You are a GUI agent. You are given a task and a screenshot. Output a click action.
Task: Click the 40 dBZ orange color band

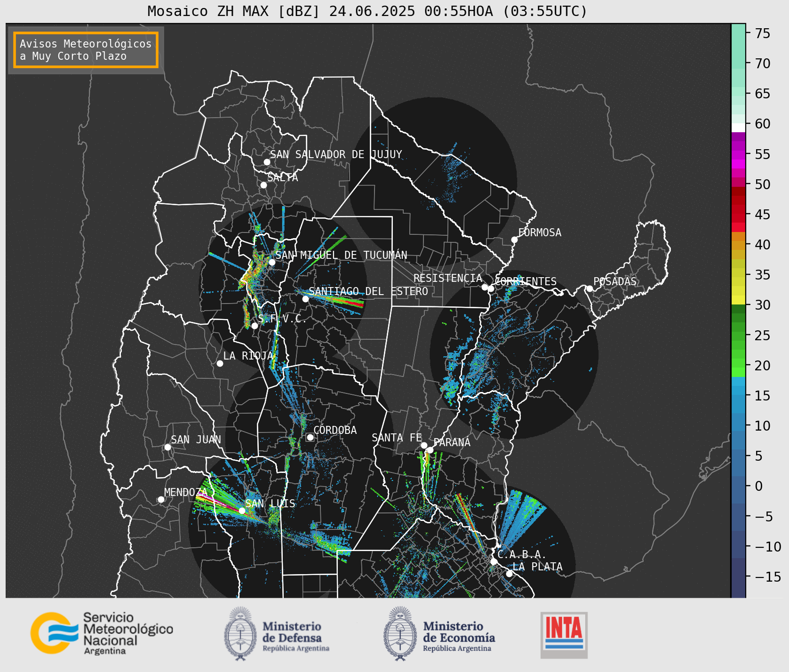[738, 245]
